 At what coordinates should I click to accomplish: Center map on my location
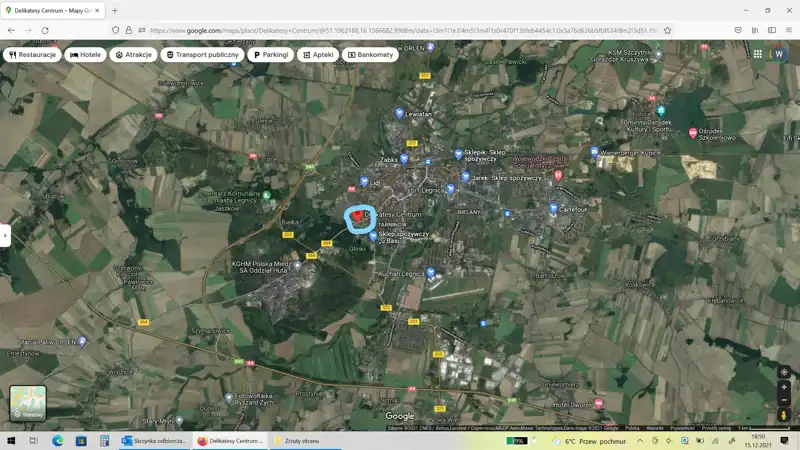point(784,372)
